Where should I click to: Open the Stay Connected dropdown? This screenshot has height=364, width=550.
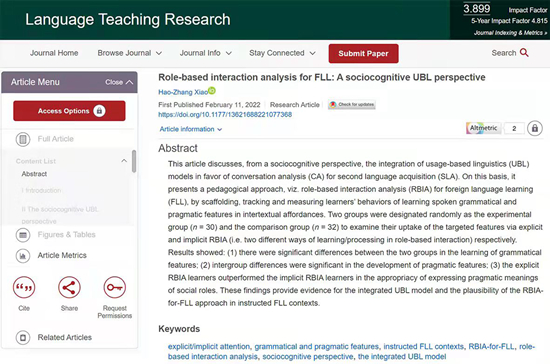click(282, 53)
